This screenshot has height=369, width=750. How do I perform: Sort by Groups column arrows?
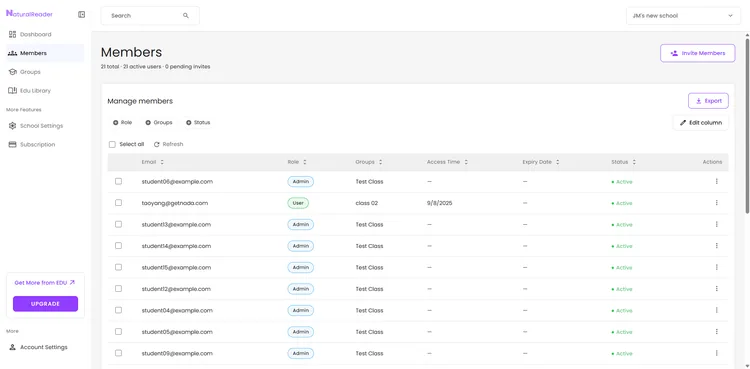tap(381, 162)
